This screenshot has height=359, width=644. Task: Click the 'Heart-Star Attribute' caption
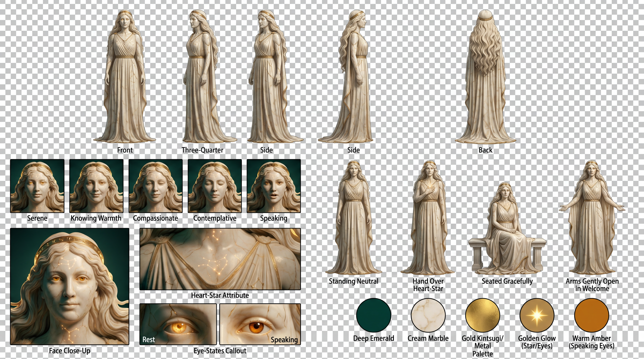(220, 295)
